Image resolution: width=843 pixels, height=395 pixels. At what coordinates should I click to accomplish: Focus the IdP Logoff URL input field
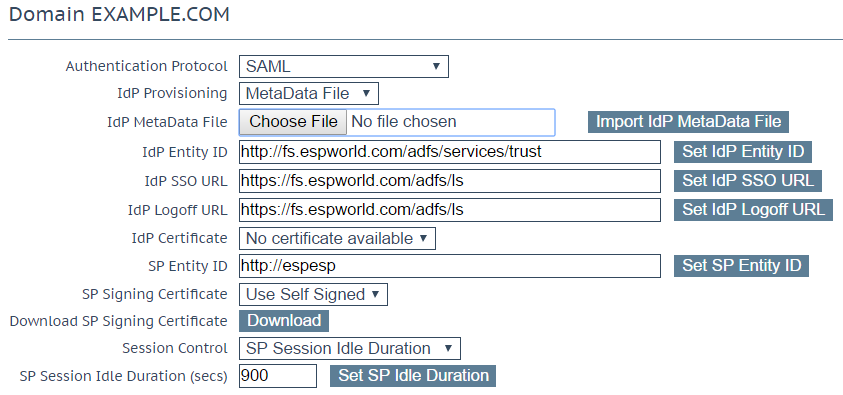(x=449, y=210)
